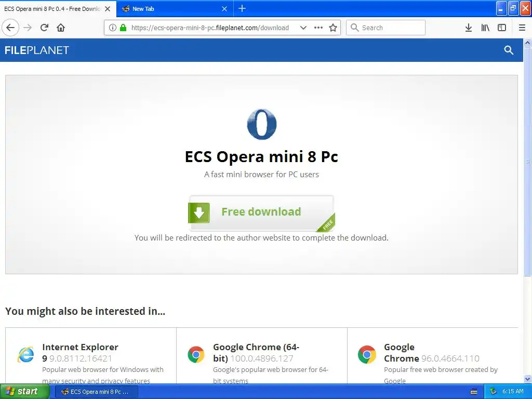The width and height of the screenshot is (532, 399).
Task: Click the on-screen keyboard tray icon
Action: 474,392
